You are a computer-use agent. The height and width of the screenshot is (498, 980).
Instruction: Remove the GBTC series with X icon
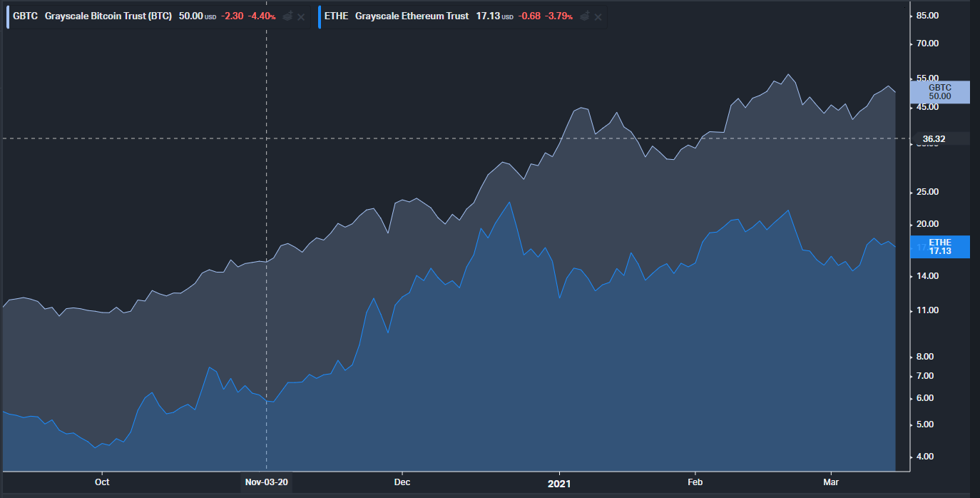coord(301,16)
